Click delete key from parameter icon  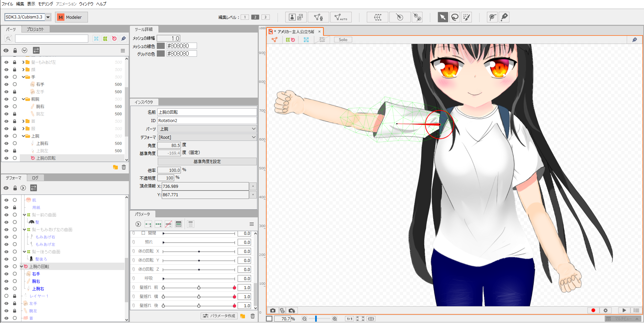[168, 224]
